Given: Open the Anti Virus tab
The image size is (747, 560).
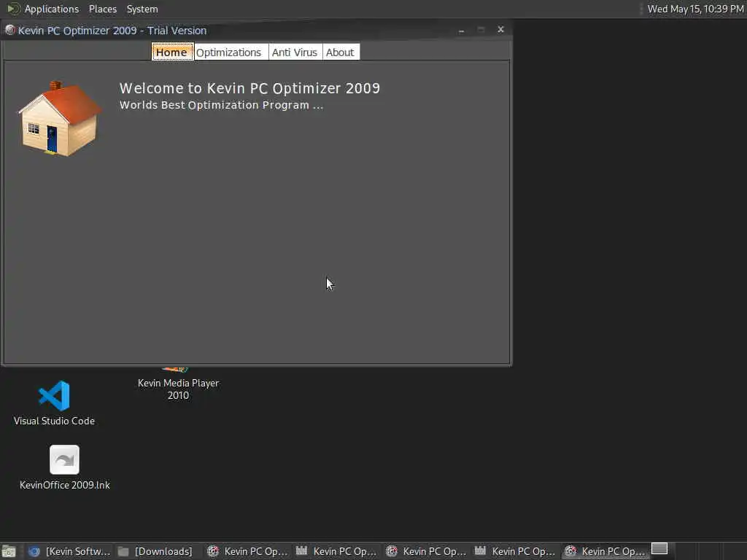Looking at the screenshot, I should pos(295,52).
